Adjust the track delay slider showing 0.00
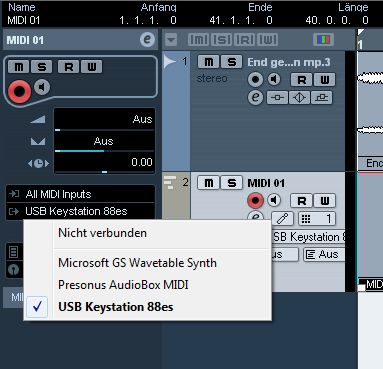383x369 pixels. (x=104, y=163)
